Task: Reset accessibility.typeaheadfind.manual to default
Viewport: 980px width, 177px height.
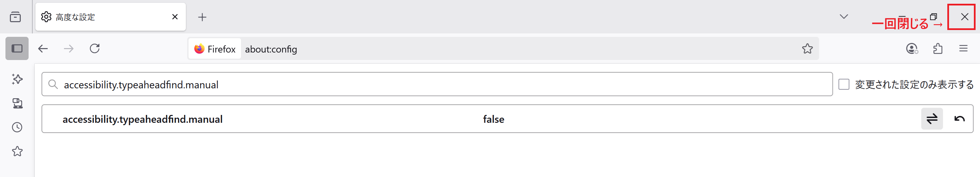Action: pyautogui.click(x=959, y=119)
